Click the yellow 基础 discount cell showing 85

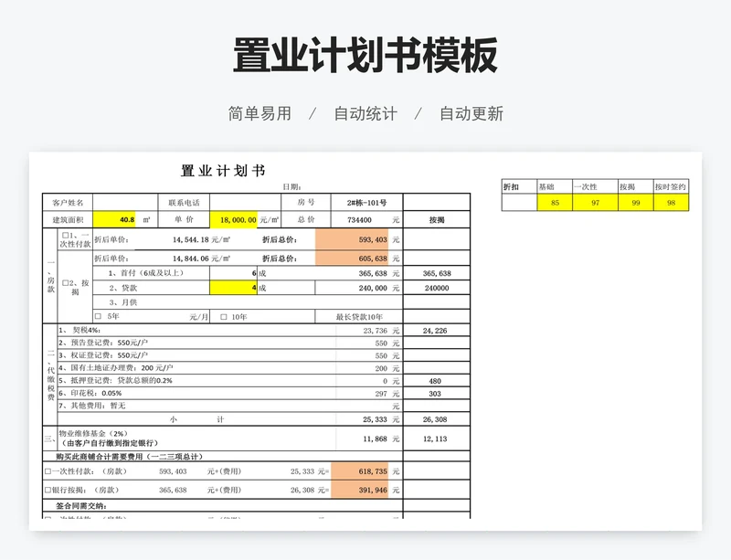tap(555, 203)
